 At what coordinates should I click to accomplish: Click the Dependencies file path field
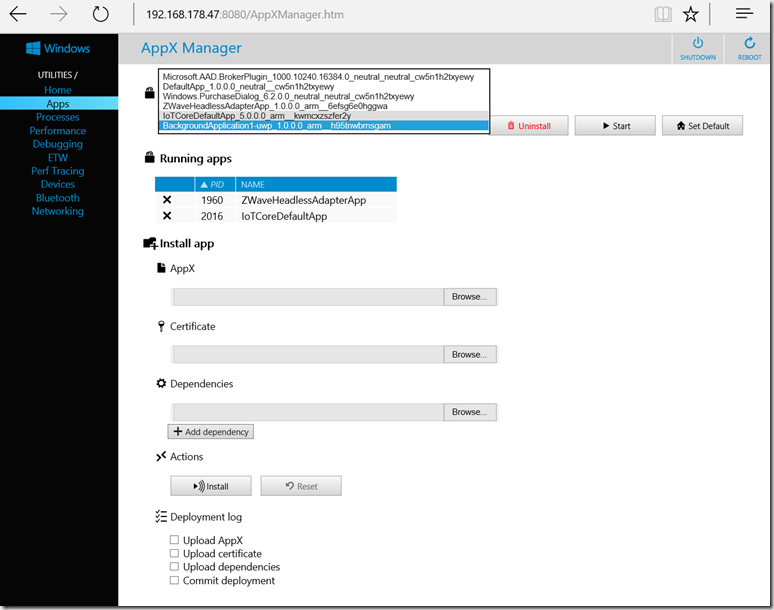click(309, 412)
